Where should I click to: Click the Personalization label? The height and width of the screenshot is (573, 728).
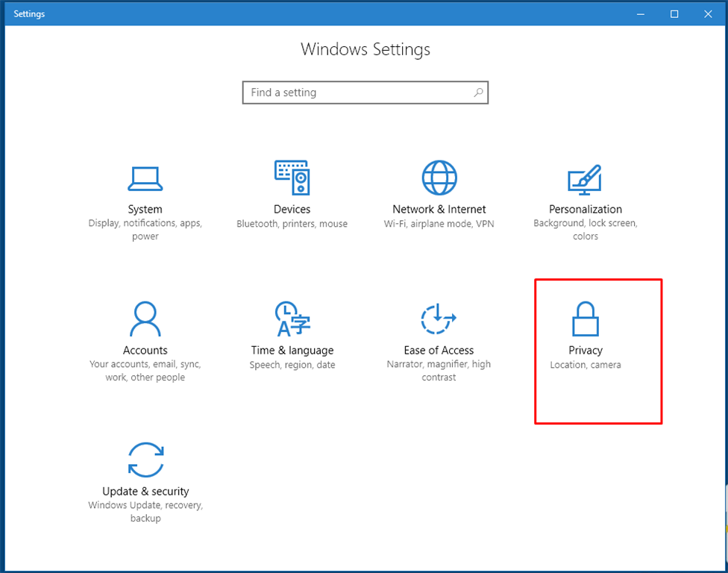click(586, 210)
